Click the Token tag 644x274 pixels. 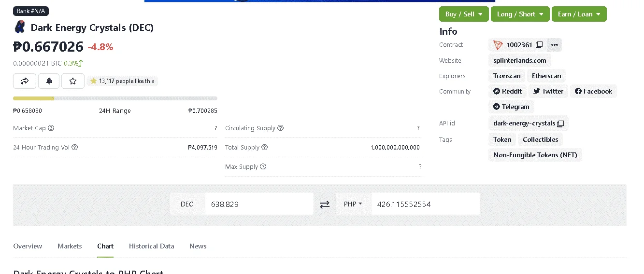pos(502,139)
